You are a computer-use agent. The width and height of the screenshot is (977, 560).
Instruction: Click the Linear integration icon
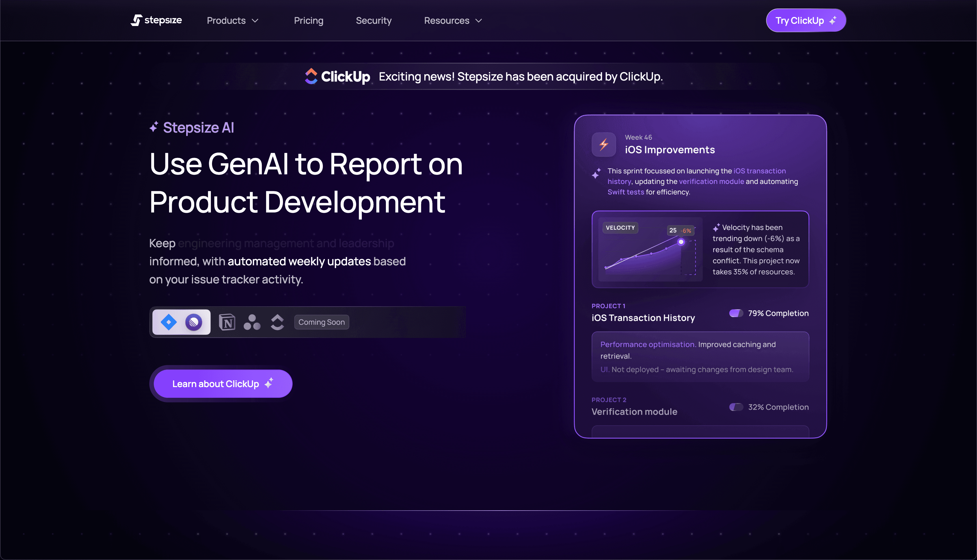194,322
